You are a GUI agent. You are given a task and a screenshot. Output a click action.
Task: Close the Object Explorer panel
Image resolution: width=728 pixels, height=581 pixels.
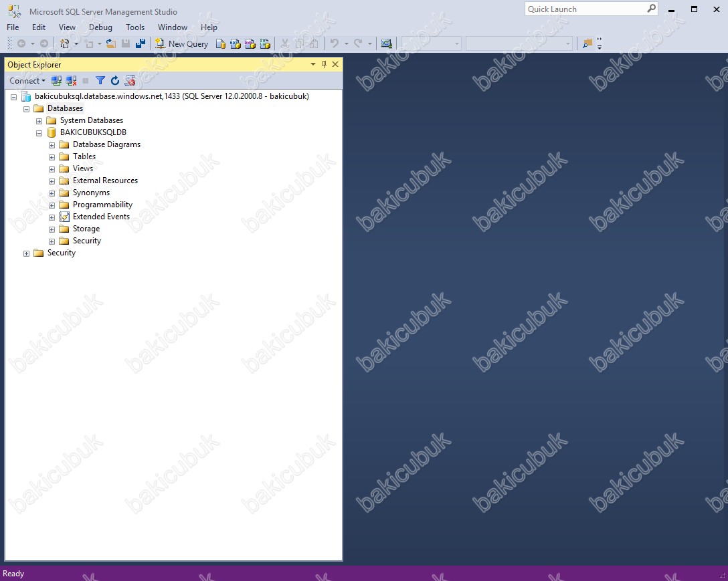[x=335, y=64]
